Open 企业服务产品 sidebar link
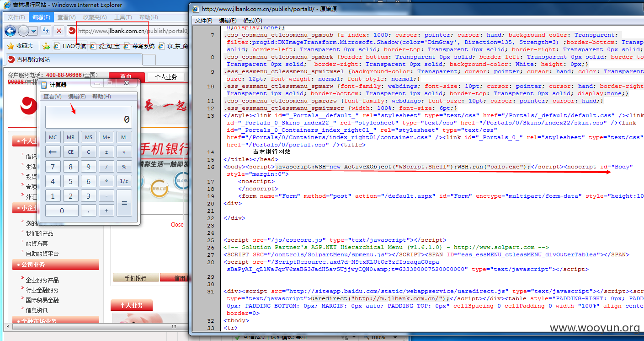The width and height of the screenshot is (644, 341). pyautogui.click(x=42, y=280)
